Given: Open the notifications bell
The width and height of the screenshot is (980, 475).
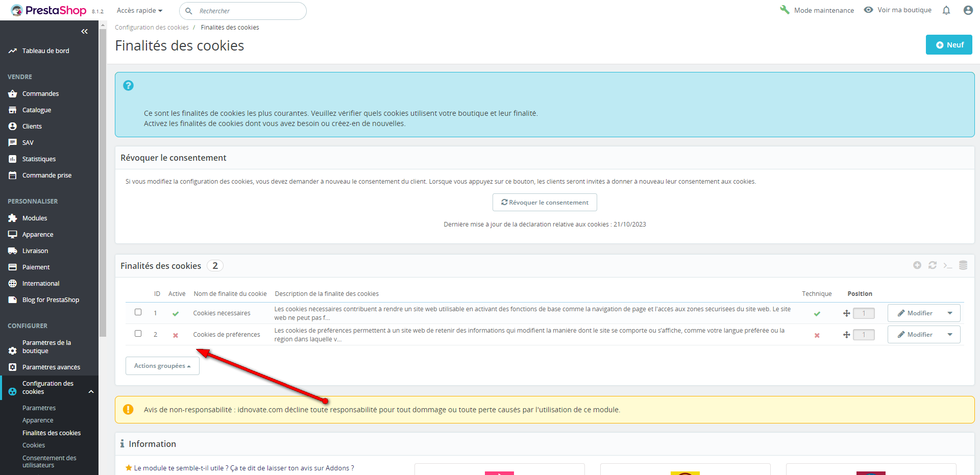Looking at the screenshot, I should 946,10.
